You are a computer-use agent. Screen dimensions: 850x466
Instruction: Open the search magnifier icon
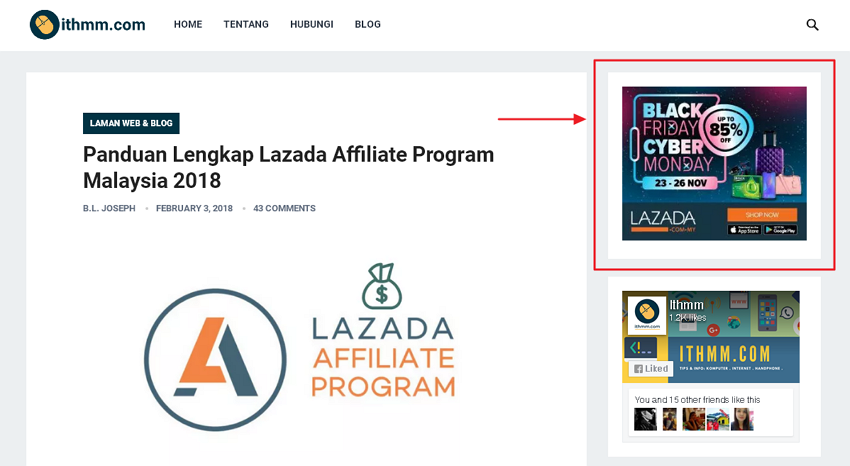812,24
